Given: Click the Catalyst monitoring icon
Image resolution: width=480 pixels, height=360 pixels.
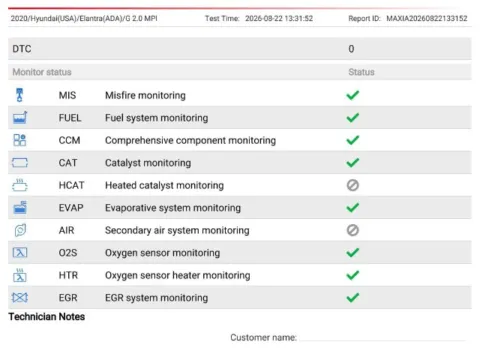Looking at the screenshot, I should click(x=20, y=163).
